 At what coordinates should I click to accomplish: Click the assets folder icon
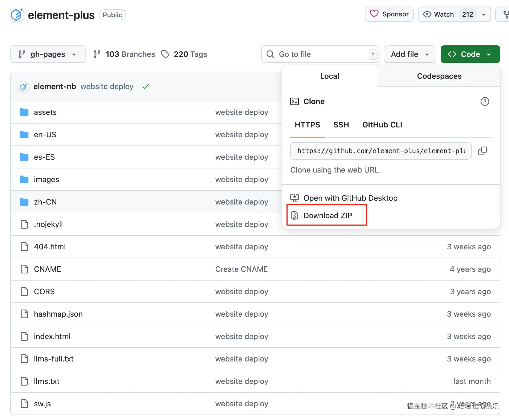tap(24, 112)
